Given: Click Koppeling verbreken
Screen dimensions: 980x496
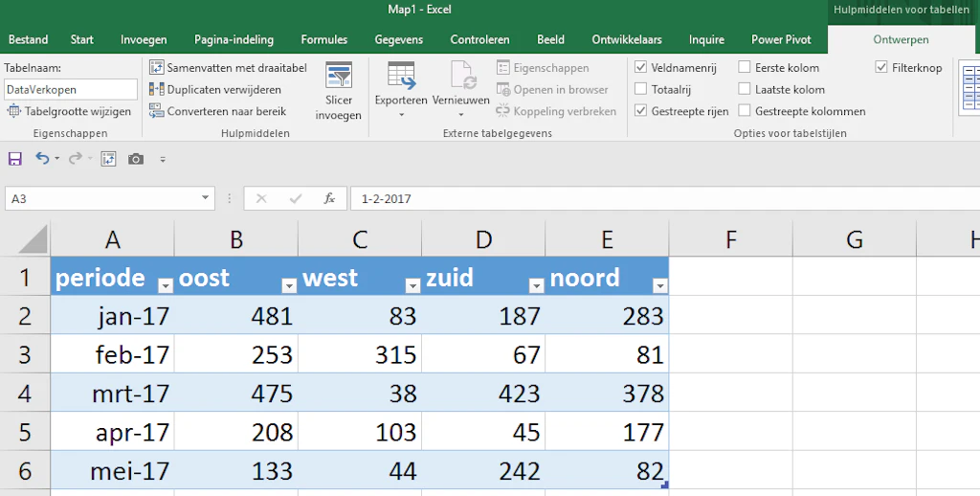Looking at the screenshot, I should coord(556,111).
